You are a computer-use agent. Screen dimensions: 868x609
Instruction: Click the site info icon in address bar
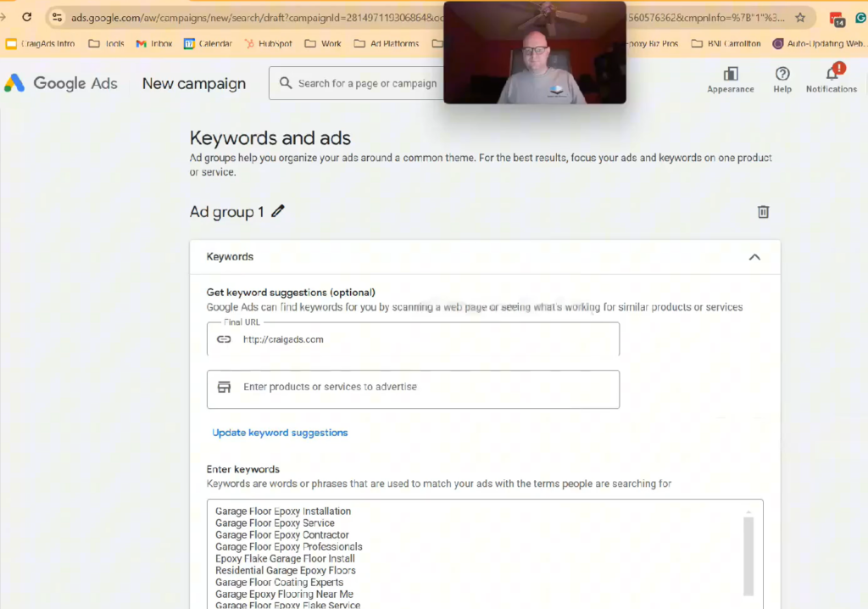click(x=57, y=17)
